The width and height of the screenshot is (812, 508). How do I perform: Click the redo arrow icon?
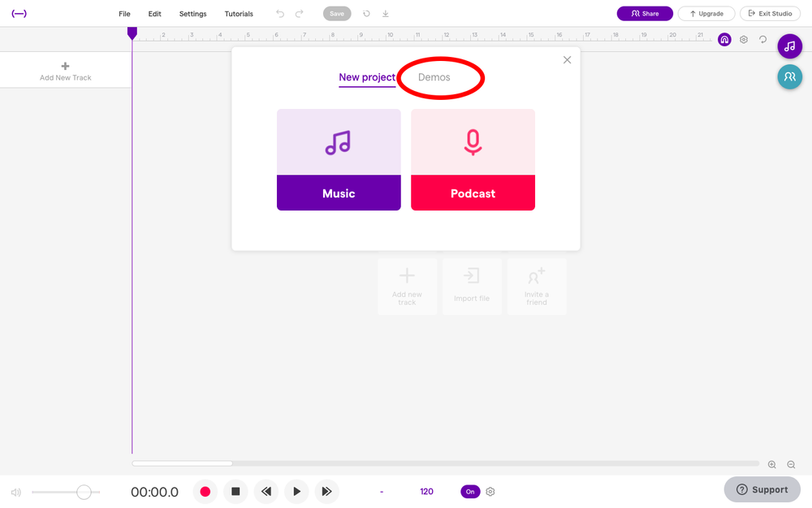[x=300, y=13]
